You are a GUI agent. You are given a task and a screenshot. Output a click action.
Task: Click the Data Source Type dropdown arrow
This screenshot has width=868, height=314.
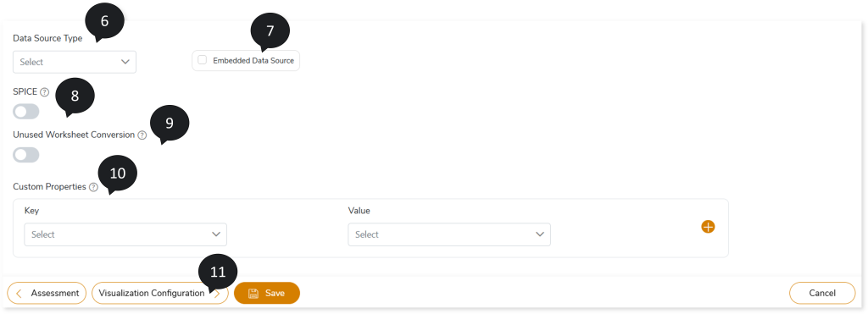coord(125,62)
